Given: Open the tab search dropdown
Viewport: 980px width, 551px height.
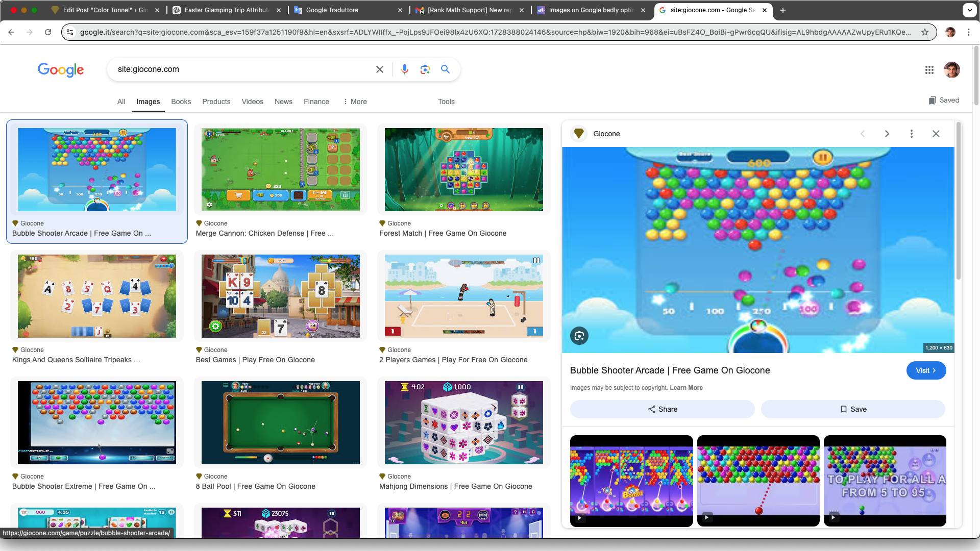Looking at the screenshot, I should [969, 10].
